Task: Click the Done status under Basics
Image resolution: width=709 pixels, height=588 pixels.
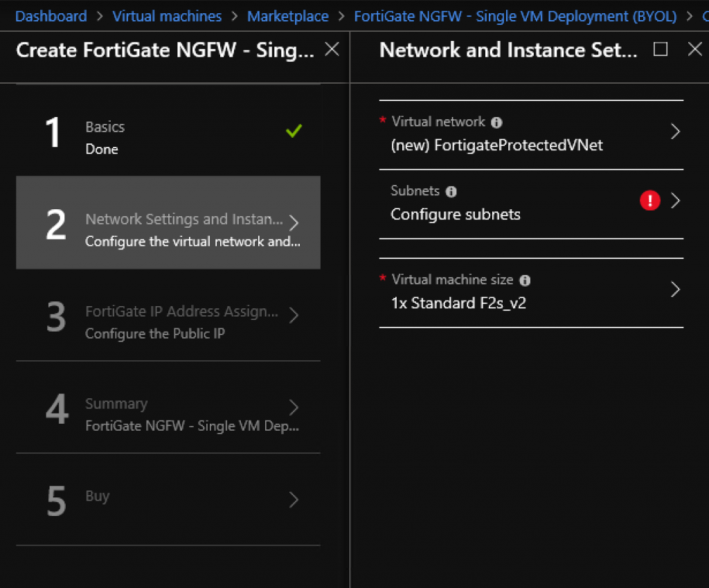Action: coord(102,150)
